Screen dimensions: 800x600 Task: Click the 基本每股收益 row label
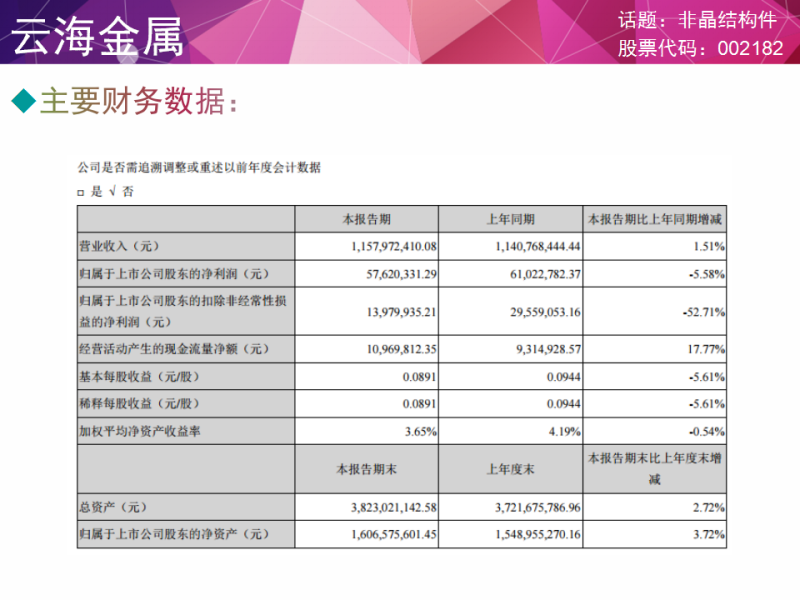[139, 377]
